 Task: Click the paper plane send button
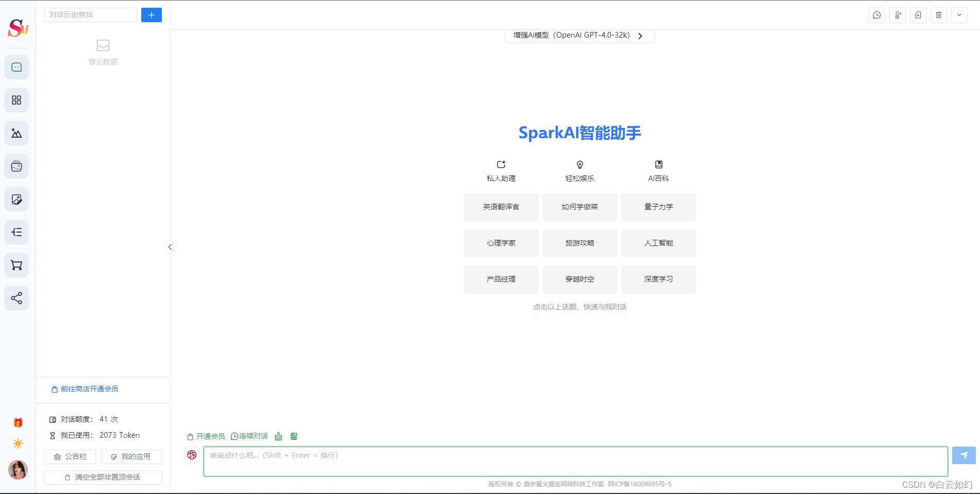(x=964, y=455)
